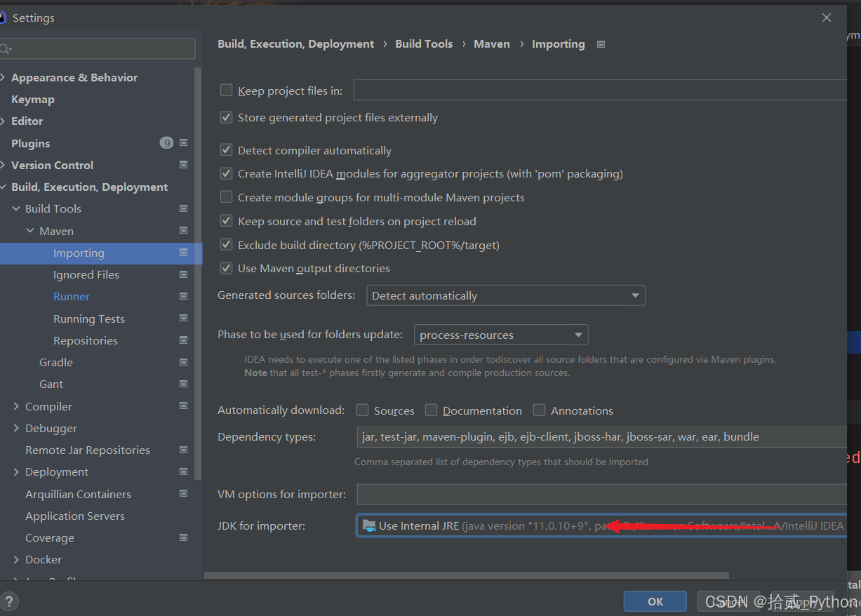
Task: Toggle Detect compiler automatically checkbox
Action: pyautogui.click(x=226, y=149)
